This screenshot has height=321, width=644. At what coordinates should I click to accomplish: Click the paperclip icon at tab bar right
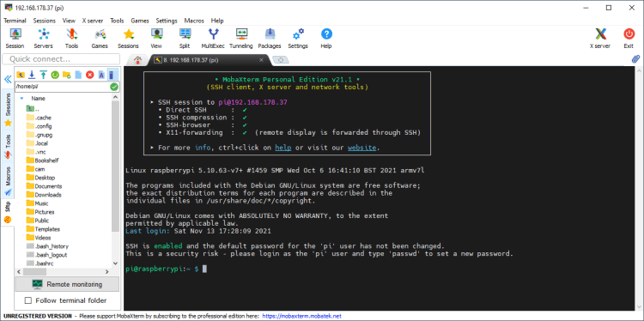point(635,59)
